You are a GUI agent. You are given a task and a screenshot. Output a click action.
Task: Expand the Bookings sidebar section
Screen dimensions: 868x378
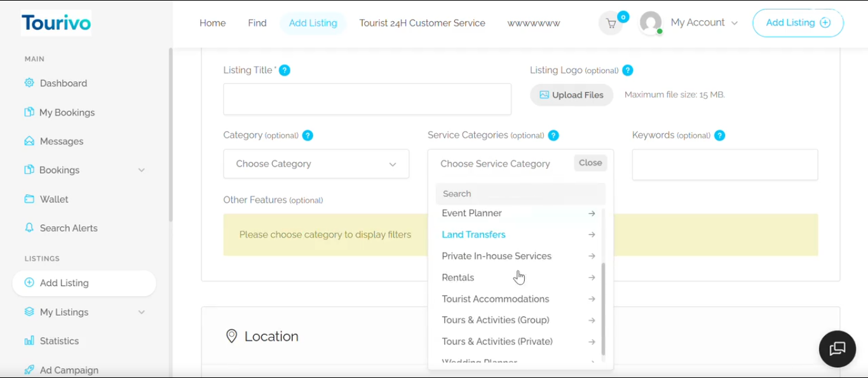point(142,170)
